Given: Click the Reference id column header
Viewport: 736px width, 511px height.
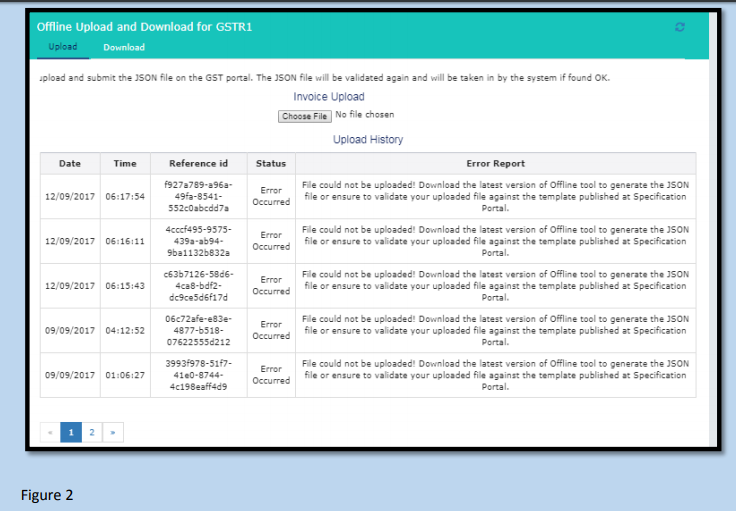Looking at the screenshot, I should [x=198, y=163].
